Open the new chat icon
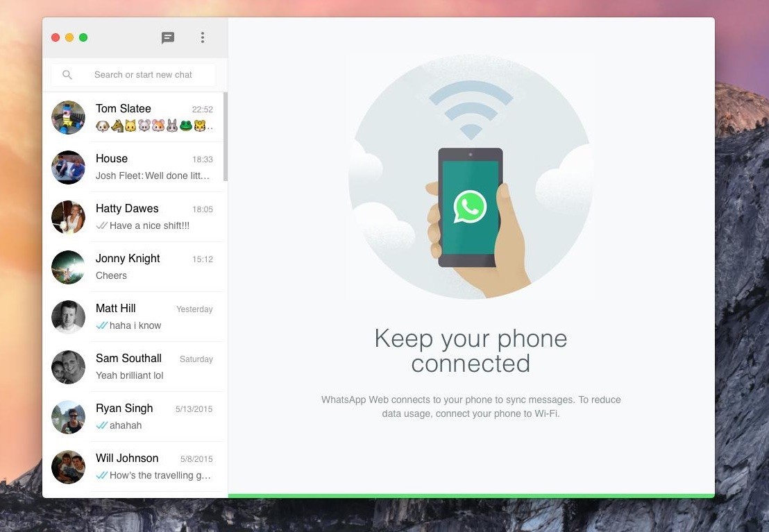This screenshot has width=769, height=532. [x=168, y=37]
